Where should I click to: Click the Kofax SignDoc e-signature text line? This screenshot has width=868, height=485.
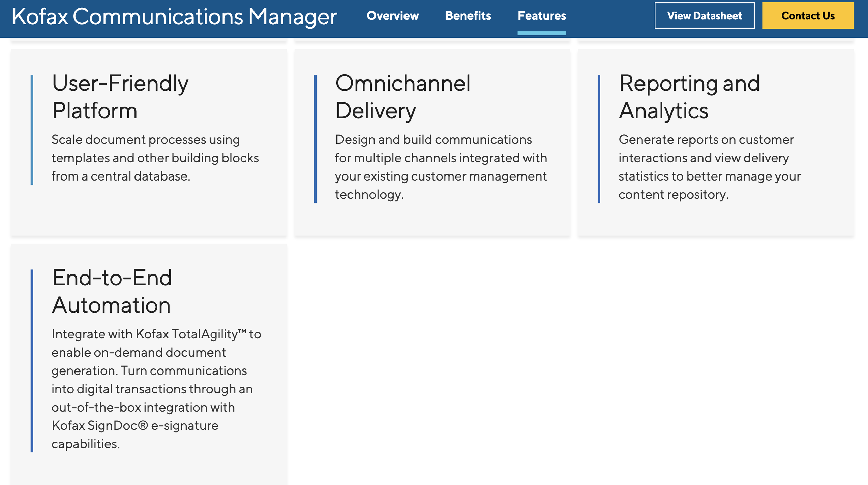point(135,425)
